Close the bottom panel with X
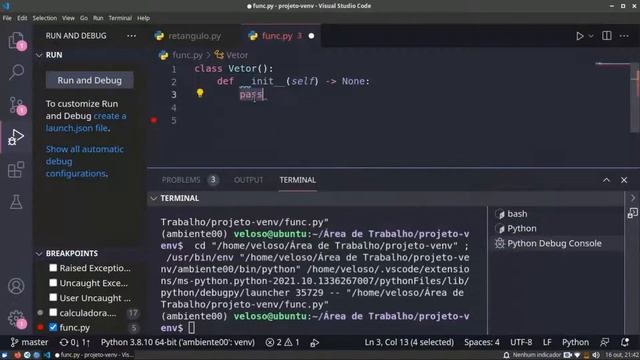 pos(624,180)
